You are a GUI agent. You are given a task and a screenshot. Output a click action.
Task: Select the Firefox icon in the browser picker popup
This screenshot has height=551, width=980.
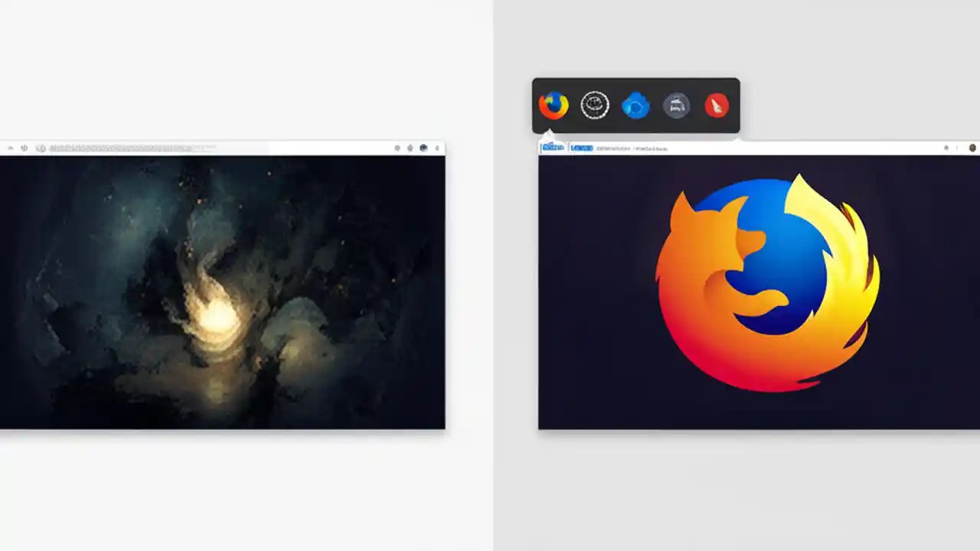click(x=554, y=105)
